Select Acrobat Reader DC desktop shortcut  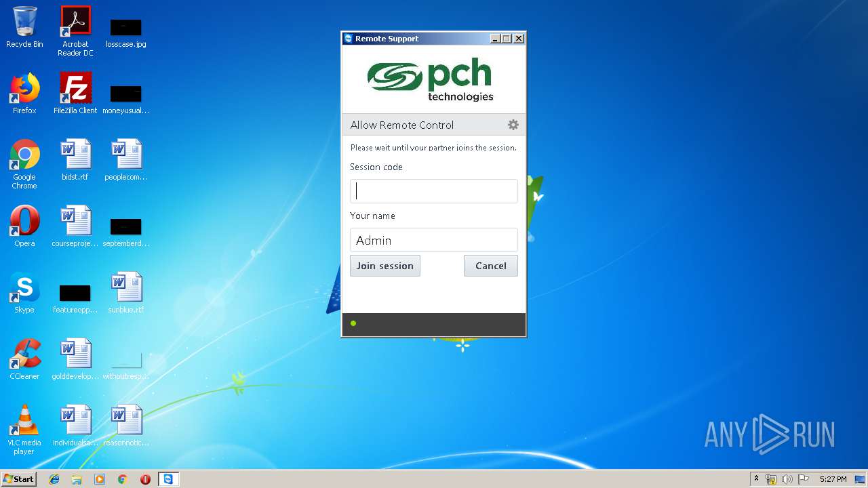(75, 31)
